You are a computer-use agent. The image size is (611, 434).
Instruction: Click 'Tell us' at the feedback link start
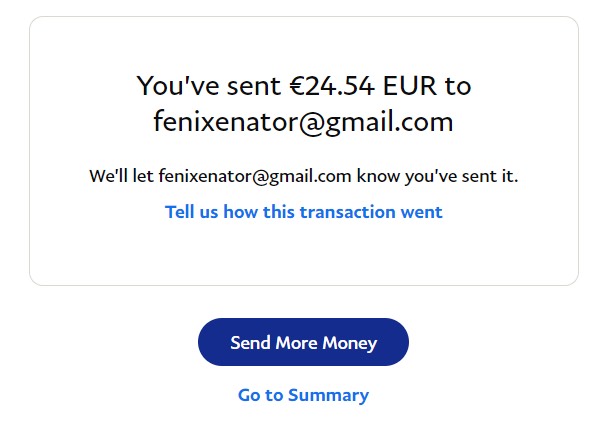tap(192, 212)
